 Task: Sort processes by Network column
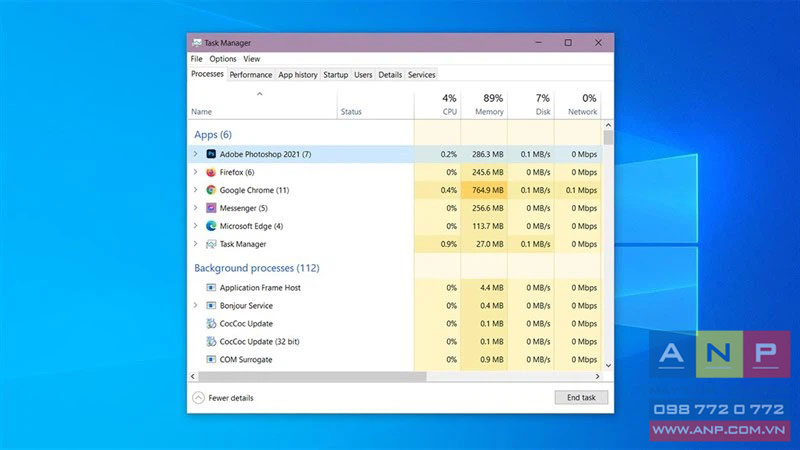pyautogui.click(x=578, y=105)
